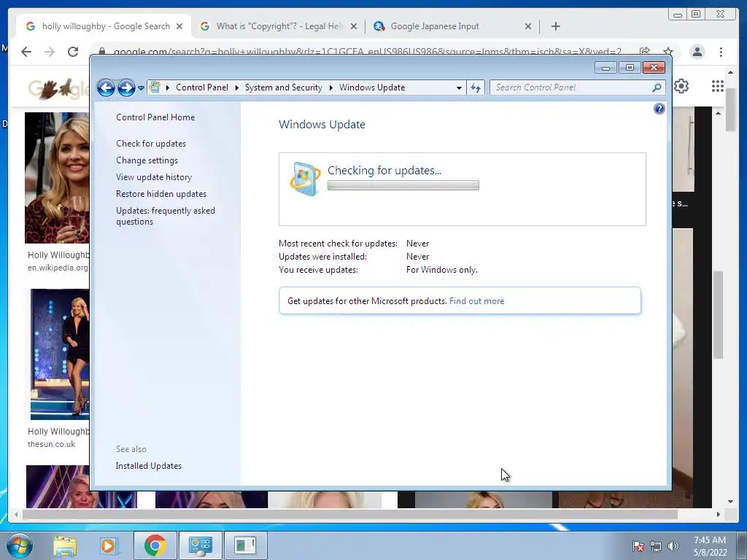
Task: Click Find out more link
Action: 476,301
